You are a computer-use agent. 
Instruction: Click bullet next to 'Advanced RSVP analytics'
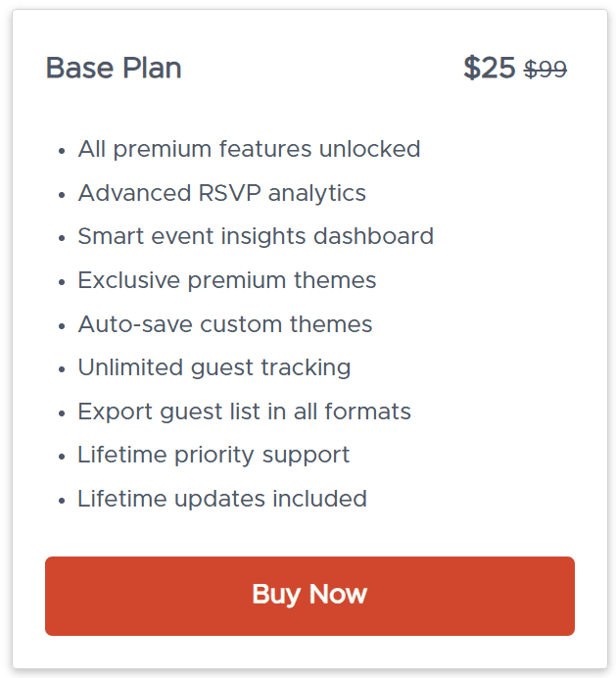(63, 195)
